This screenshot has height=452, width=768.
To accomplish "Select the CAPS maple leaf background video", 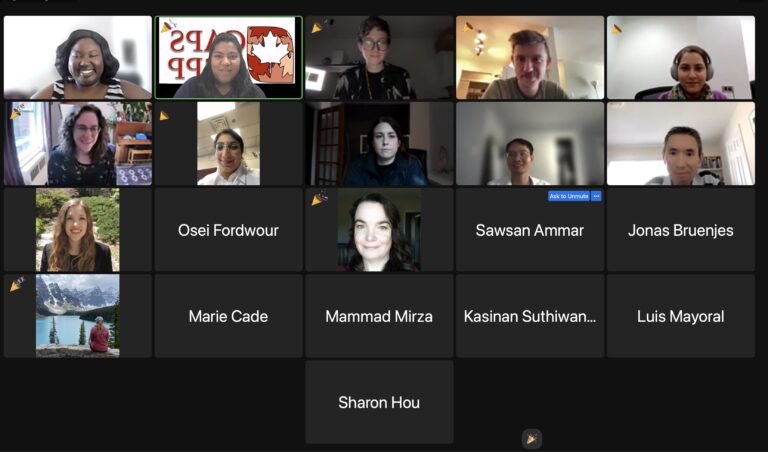I will (228, 57).
